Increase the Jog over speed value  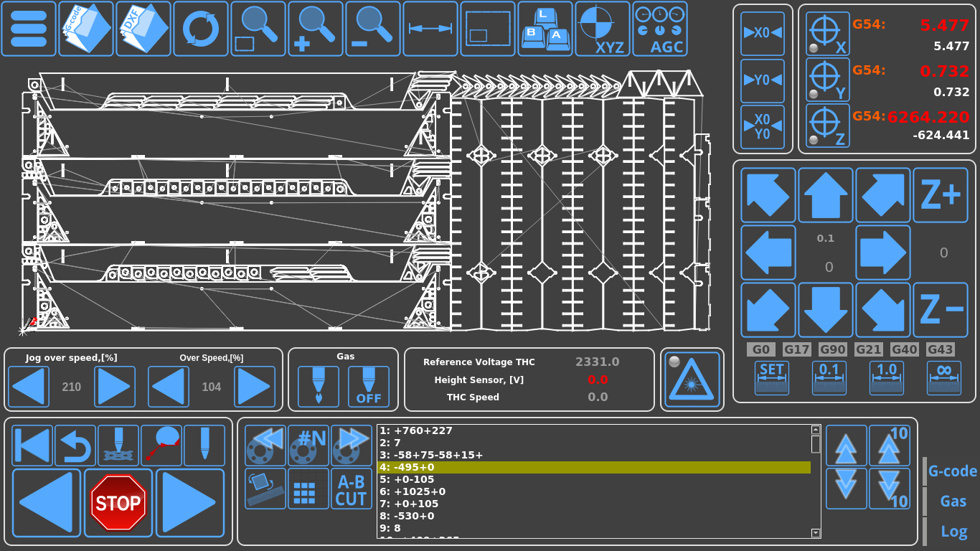point(114,385)
